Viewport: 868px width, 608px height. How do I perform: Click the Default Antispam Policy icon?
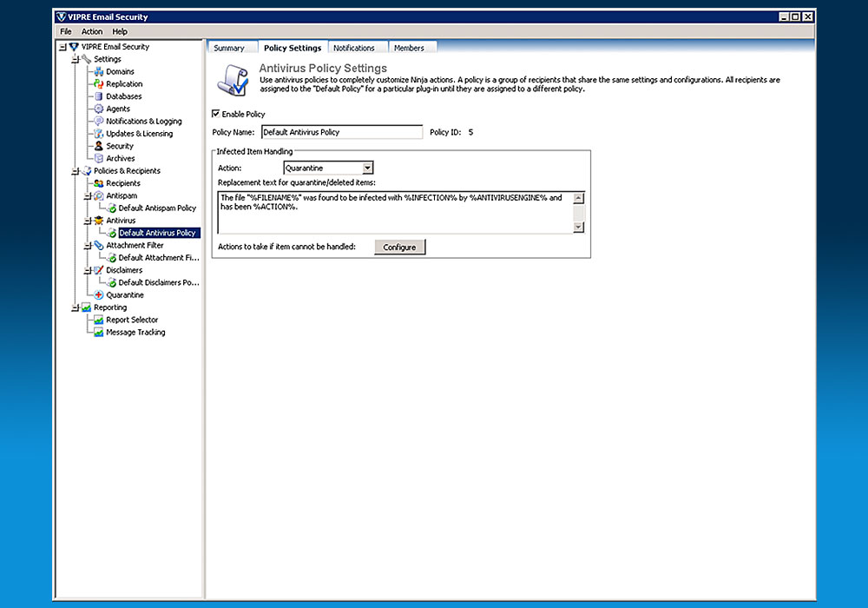(x=111, y=208)
